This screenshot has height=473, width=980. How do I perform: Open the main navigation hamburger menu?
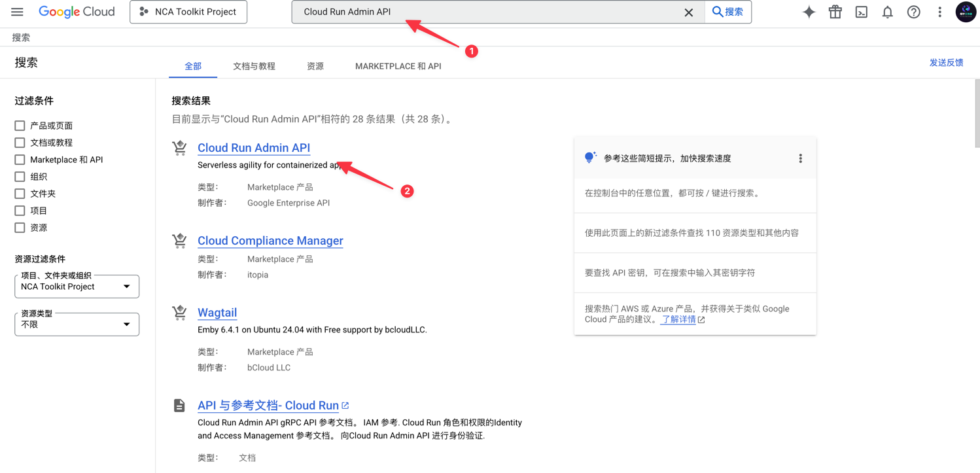(17, 12)
